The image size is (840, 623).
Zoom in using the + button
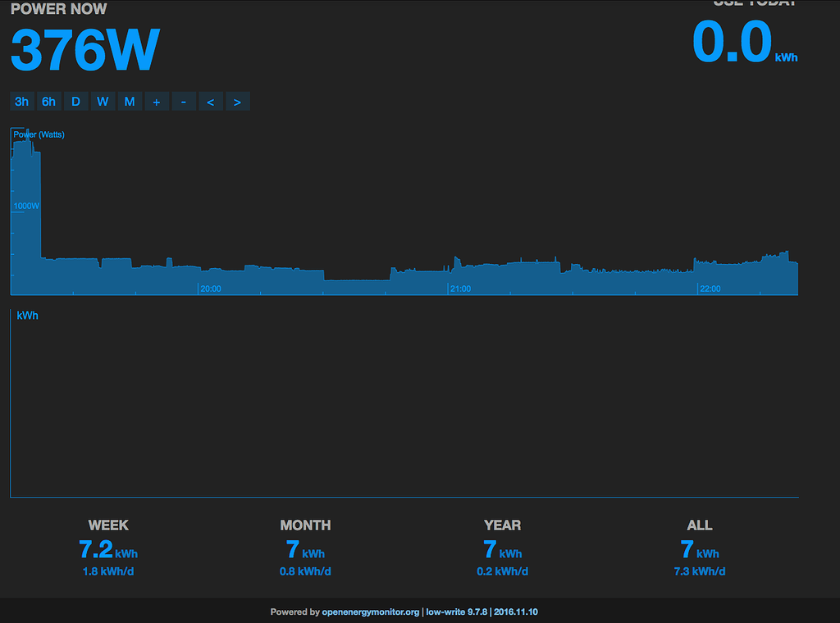(157, 101)
